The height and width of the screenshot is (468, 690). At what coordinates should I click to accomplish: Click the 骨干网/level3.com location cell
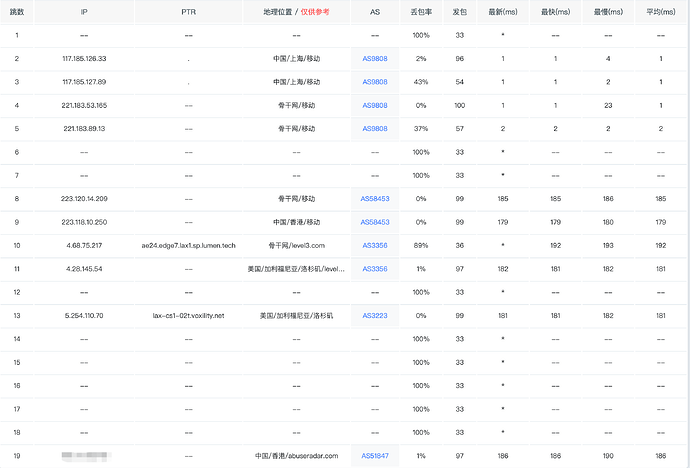(x=296, y=245)
